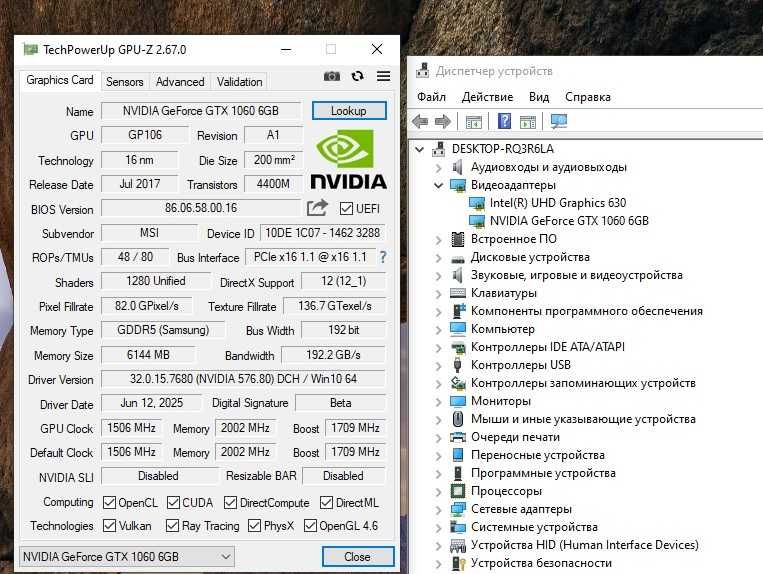Click the show/hide console tree toolbar icon
The height and width of the screenshot is (574, 763).
(473, 122)
